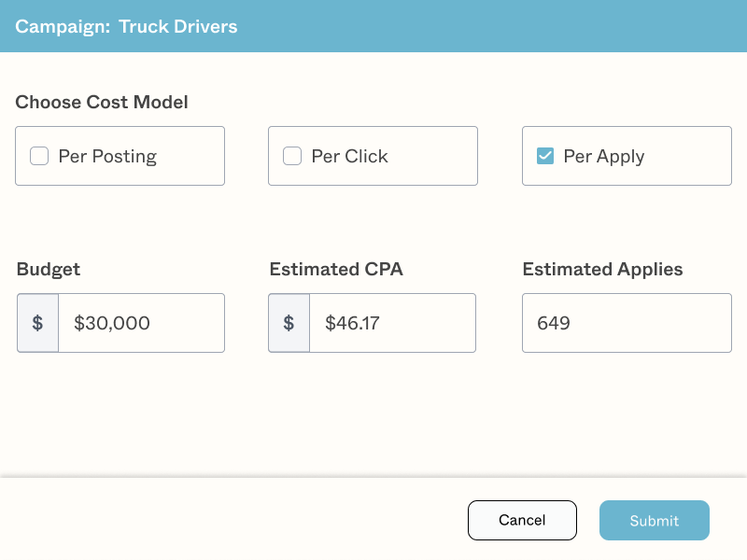Click the Estimated Applies field showing 649
This screenshot has height=560, width=747.
[626, 323]
